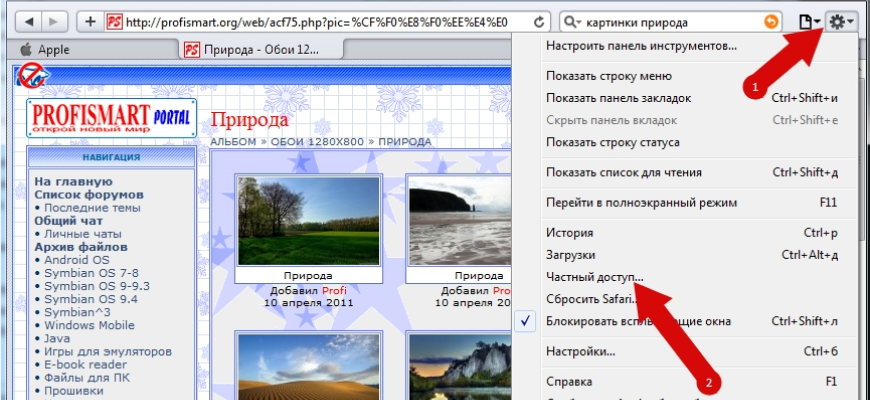The image size is (870, 400).
Task: Open the 'Symbian OS 9-9.3' link
Action: point(97,286)
